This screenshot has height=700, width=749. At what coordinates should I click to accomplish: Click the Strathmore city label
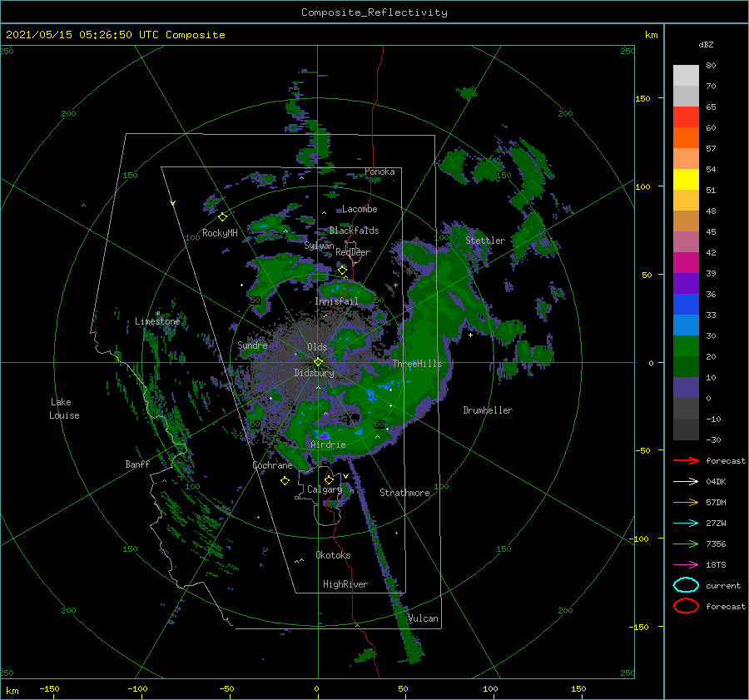pos(404,493)
